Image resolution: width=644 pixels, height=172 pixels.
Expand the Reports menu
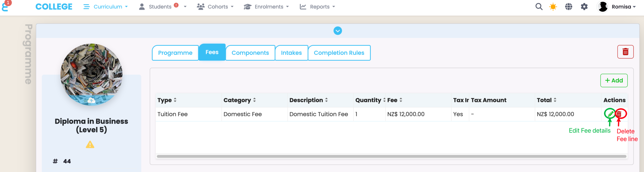pos(317,7)
